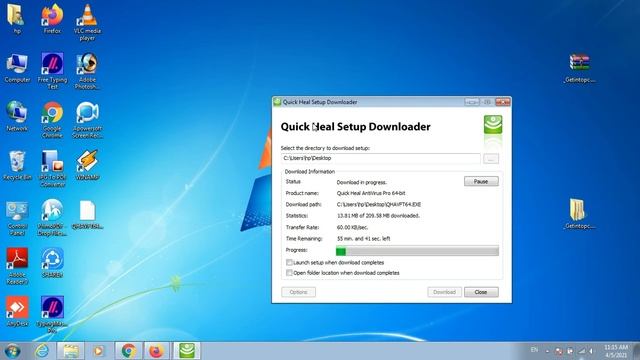Open the EN language selector in taskbar
Image resolution: width=640 pixels, height=360 pixels.
534,350
